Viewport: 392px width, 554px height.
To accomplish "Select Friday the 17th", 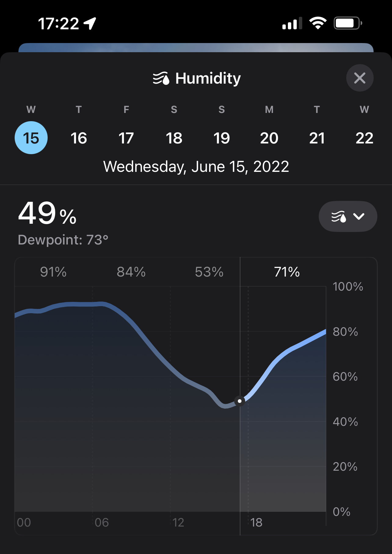I will [126, 138].
